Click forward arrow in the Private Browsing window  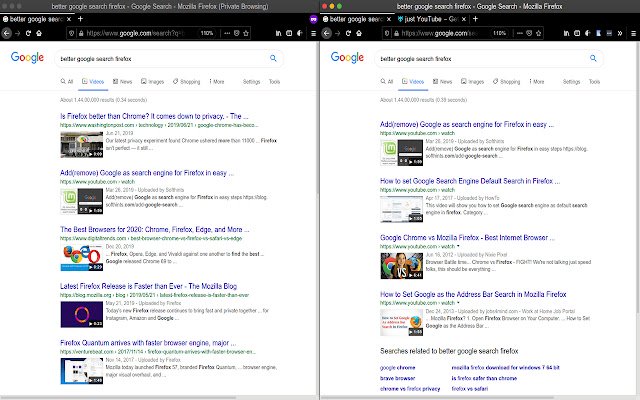click(x=18, y=33)
